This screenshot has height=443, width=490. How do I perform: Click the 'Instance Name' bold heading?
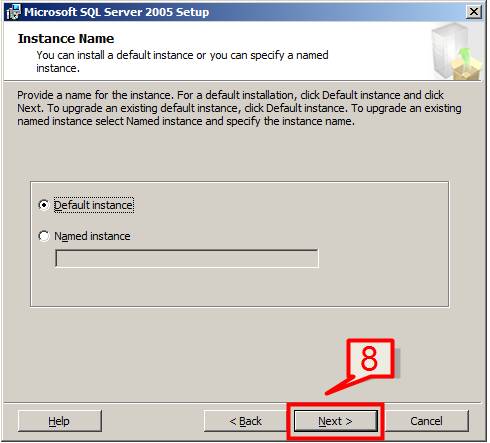click(66, 39)
